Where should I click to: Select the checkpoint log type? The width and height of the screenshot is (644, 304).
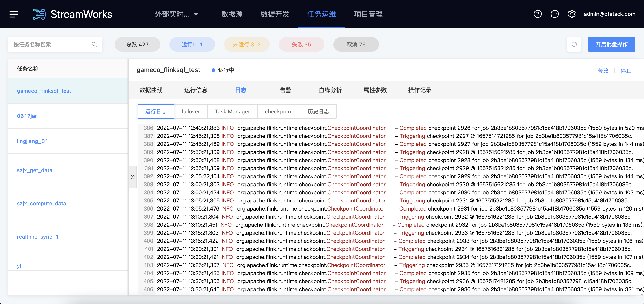(279, 111)
